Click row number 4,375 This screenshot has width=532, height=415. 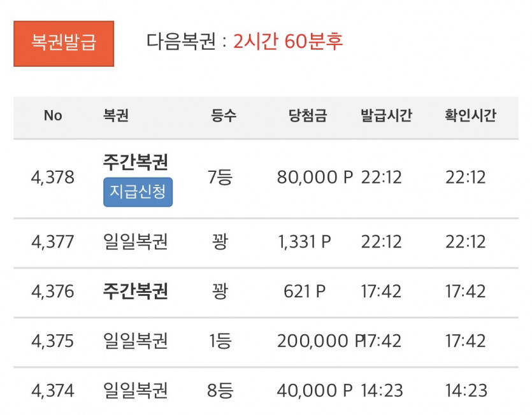[x=53, y=341]
